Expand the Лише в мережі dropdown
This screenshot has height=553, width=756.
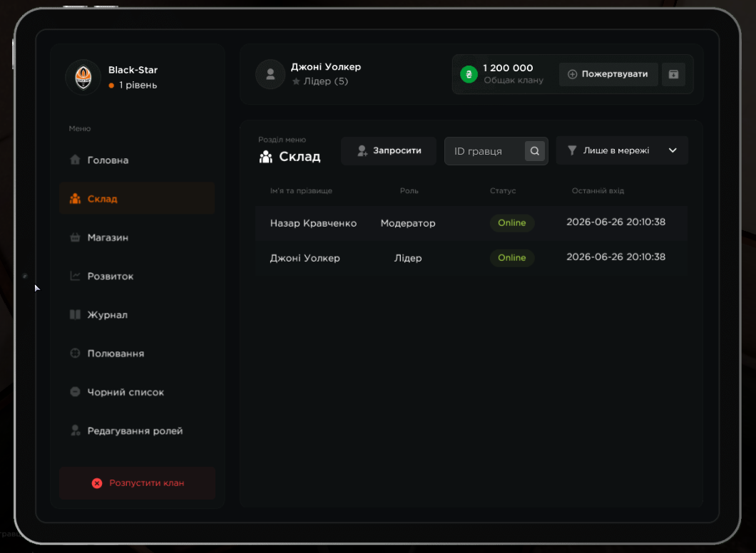(x=622, y=151)
